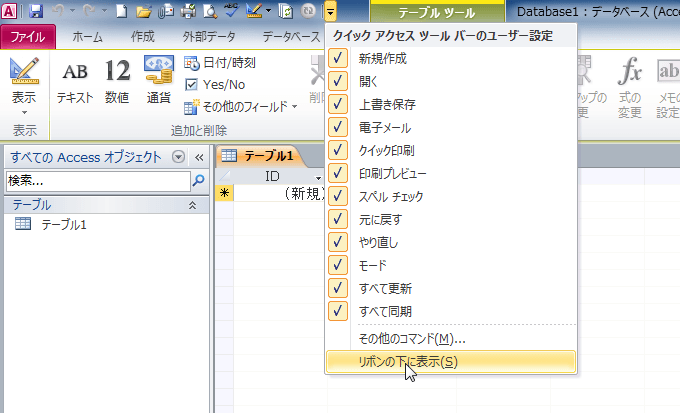Image resolution: width=680 pixels, height=413 pixels.
Task: Open the すべての Access オブジェクト pane dropdown
Action: [x=178, y=157]
